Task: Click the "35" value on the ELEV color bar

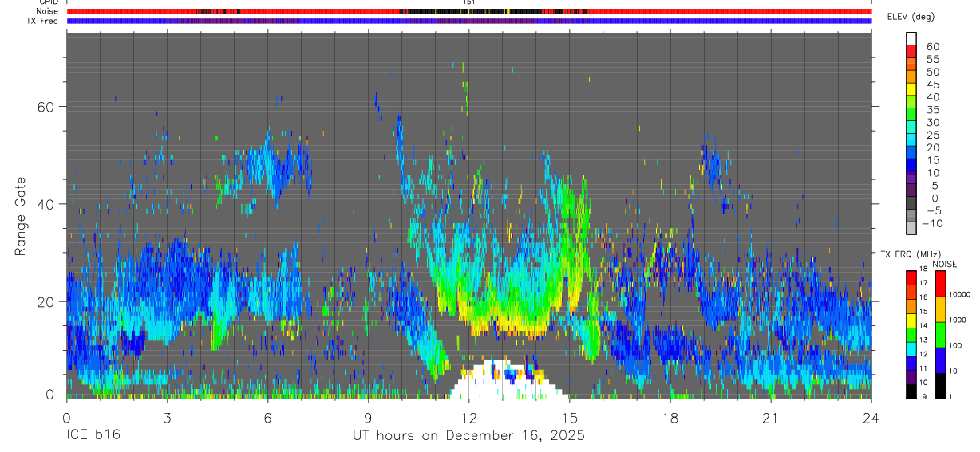Action: (x=933, y=110)
